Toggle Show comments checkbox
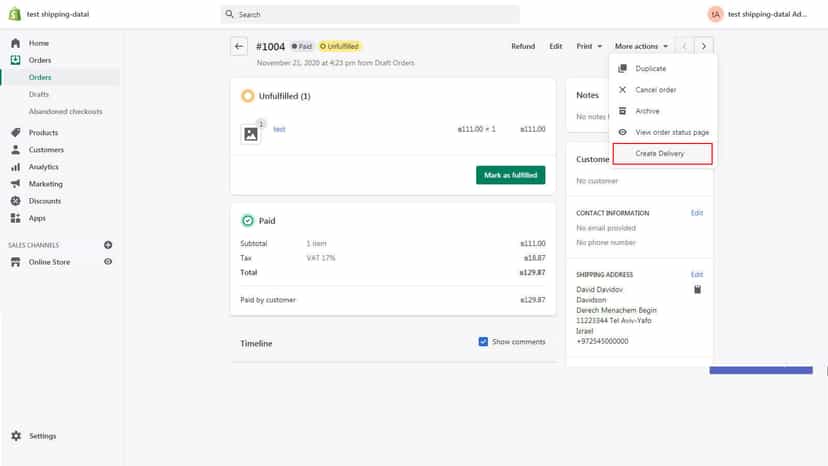The image size is (828, 466). pyautogui.click(x=483, y=342)
